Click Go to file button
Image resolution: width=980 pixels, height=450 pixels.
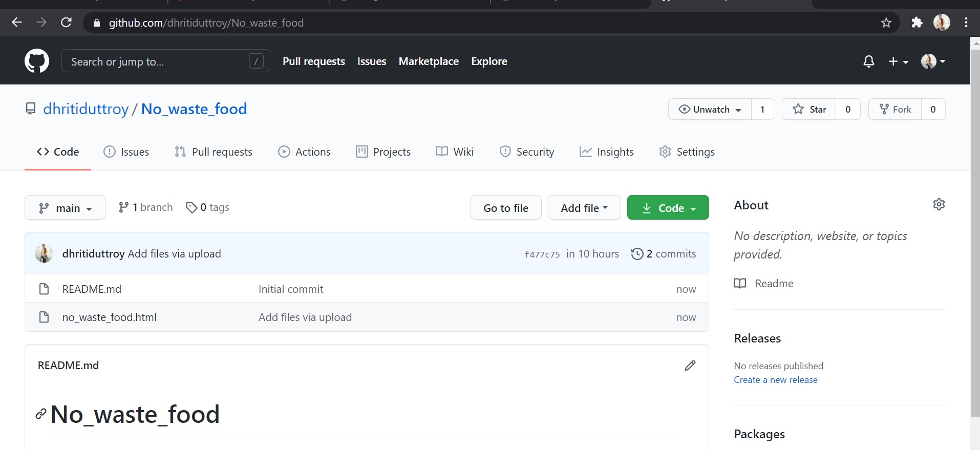506,207
